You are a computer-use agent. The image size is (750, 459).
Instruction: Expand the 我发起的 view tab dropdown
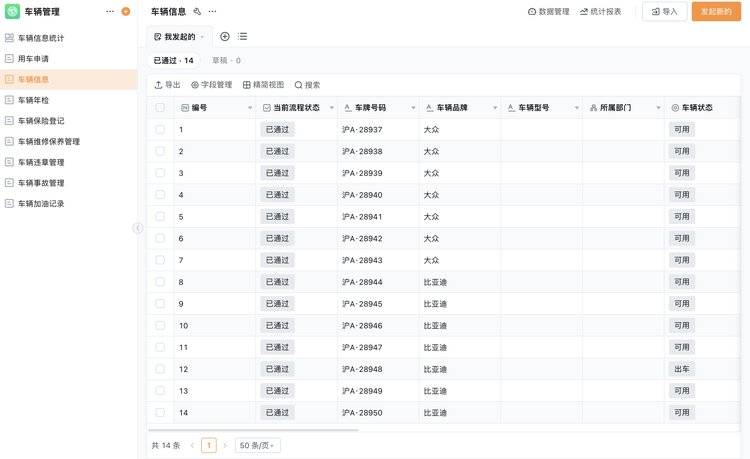pos(202,37)
